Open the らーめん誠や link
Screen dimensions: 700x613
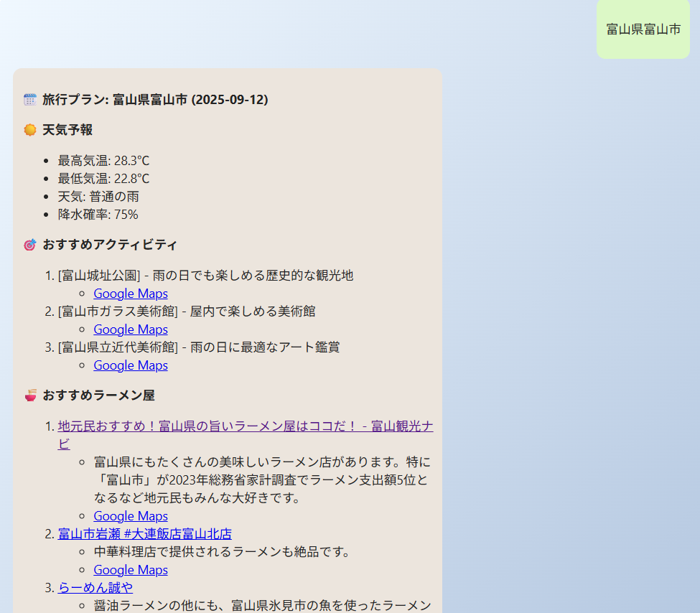click(95, 588)
